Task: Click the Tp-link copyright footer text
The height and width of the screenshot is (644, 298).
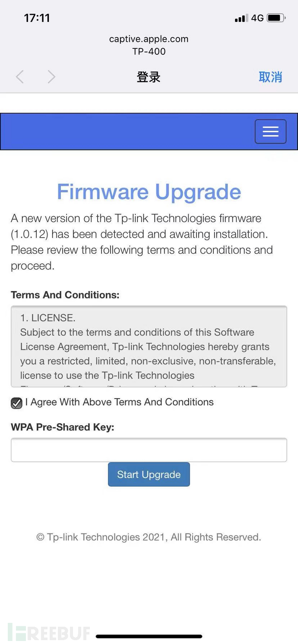Action: tap(149, 537)
